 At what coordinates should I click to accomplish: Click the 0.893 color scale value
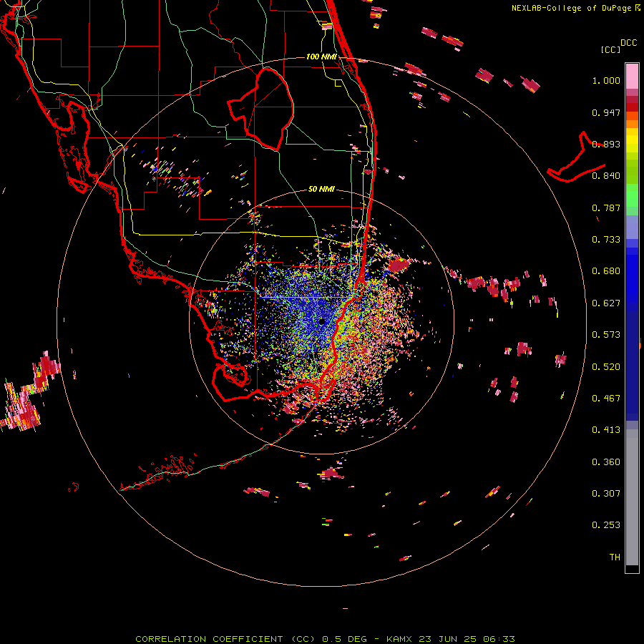click(x=606, y=144)
